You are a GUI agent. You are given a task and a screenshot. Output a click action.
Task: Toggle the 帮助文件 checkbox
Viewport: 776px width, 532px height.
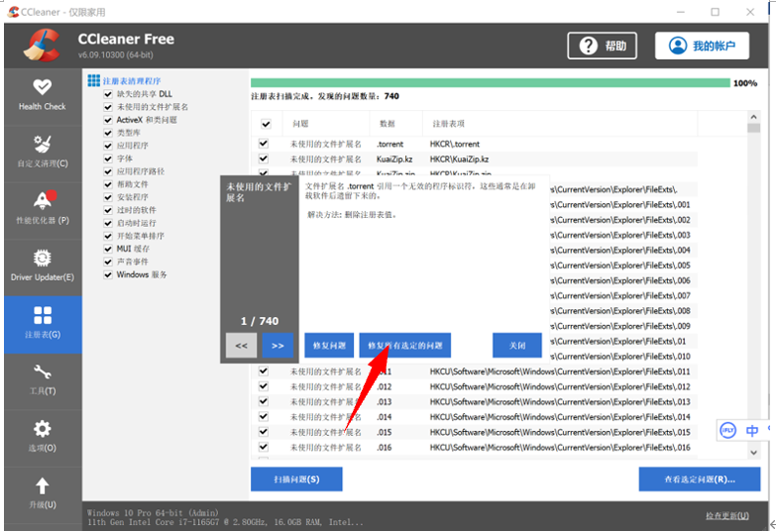(x=108, y=184)
